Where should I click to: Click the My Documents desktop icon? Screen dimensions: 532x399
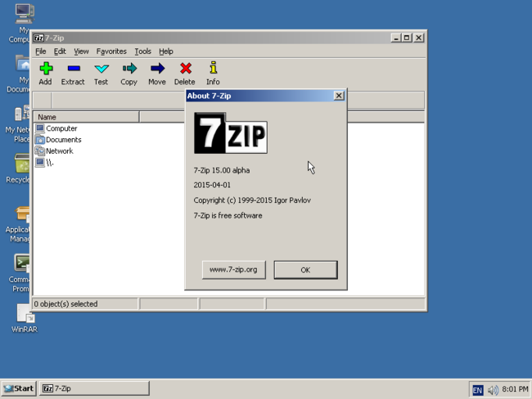click(x=23, y=63)
